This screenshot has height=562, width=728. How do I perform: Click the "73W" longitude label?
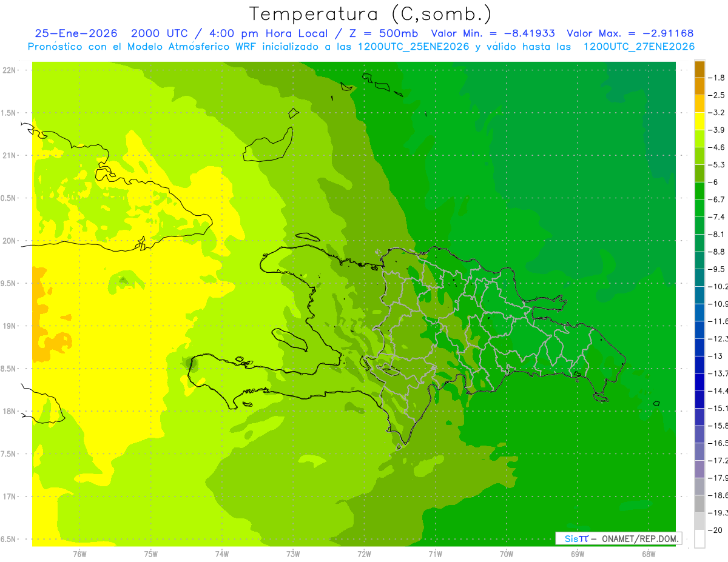tap(293, 554)
